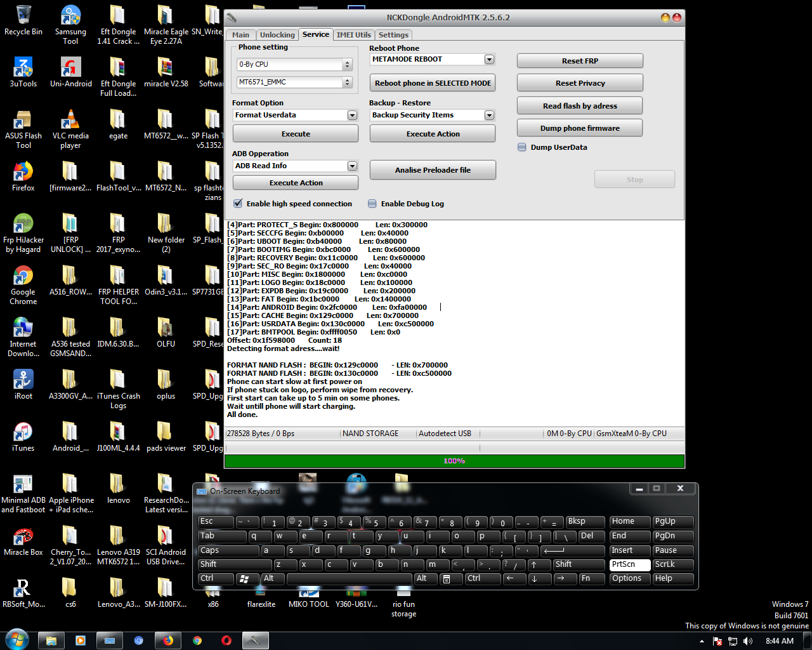Click Execute Action under Backup - Restore

433,134
